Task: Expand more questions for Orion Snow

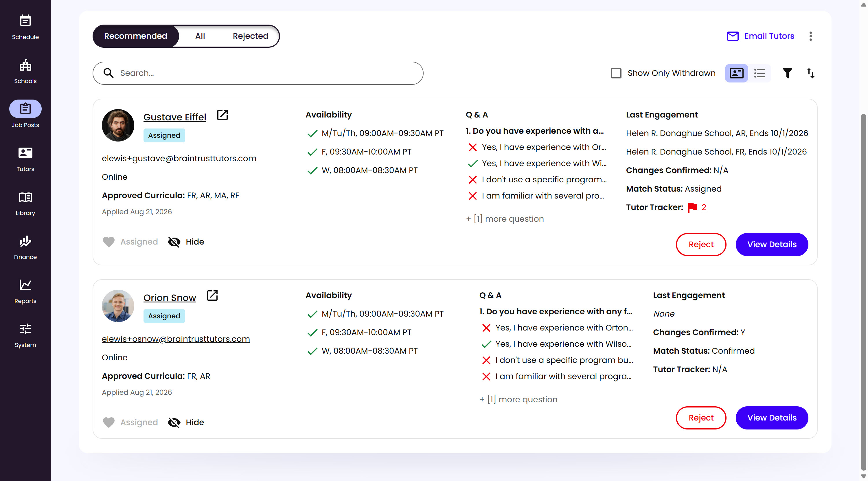Action: (518, 399)
